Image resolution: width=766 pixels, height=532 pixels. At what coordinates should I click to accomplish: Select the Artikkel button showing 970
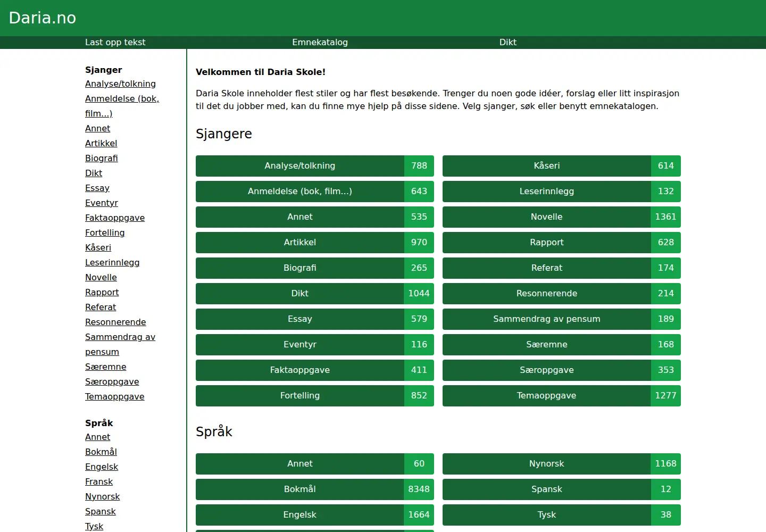(315, 243)
